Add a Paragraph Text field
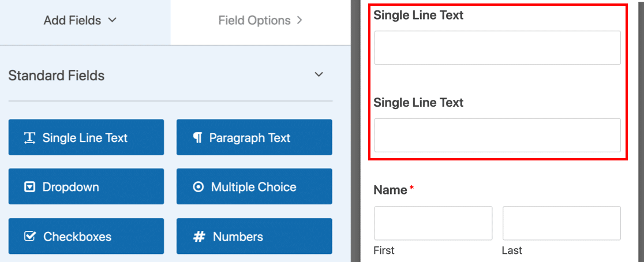This screenshot has height=262, width=644. (x=254, y=137)
